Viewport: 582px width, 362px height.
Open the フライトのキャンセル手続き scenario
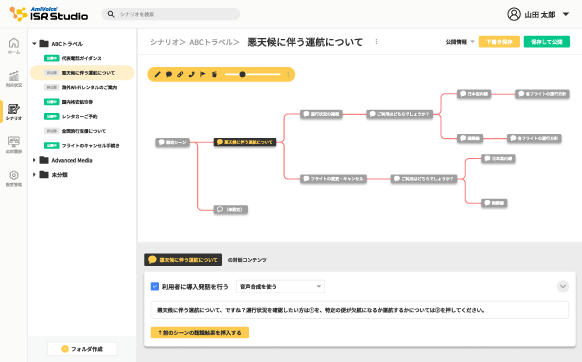tap(81, 146)
